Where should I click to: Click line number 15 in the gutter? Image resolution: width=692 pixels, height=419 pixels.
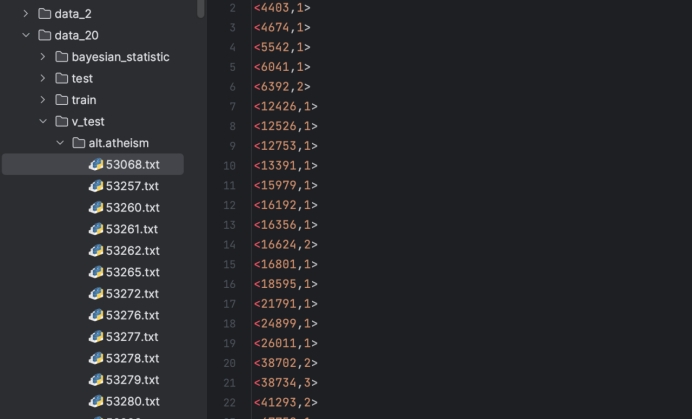pos(230,264)
